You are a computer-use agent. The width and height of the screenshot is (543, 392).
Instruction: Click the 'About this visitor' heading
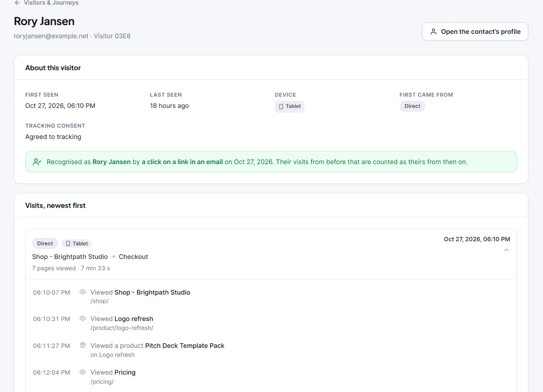[53, 68]
